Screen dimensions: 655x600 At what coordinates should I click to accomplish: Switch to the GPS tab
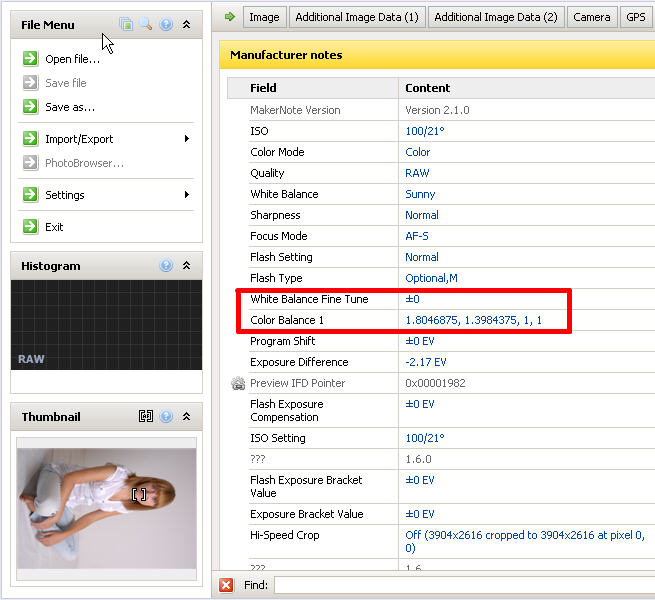636,17
